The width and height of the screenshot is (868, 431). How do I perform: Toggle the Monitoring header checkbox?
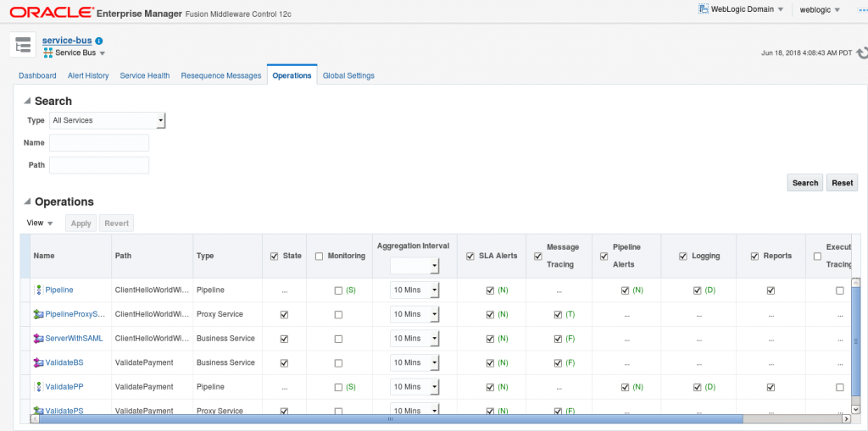coord(319,257)
